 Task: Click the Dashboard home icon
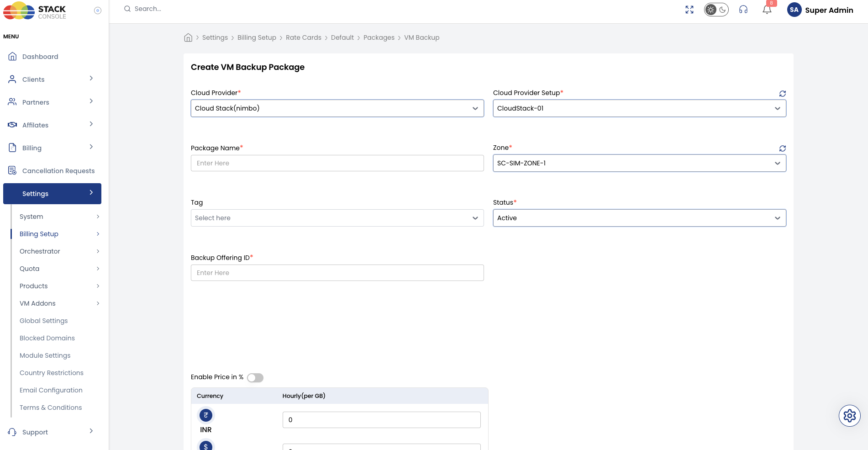(x=12, y=56)
